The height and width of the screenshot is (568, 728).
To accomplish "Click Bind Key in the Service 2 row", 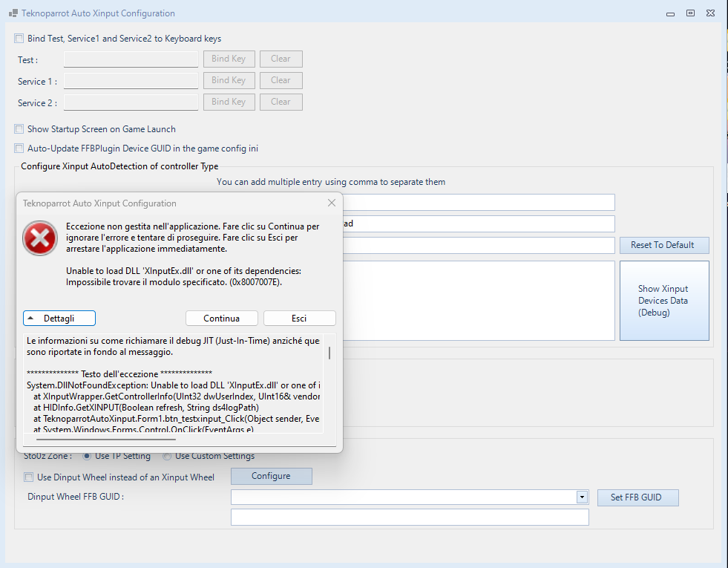I will [x=229, y=102].
